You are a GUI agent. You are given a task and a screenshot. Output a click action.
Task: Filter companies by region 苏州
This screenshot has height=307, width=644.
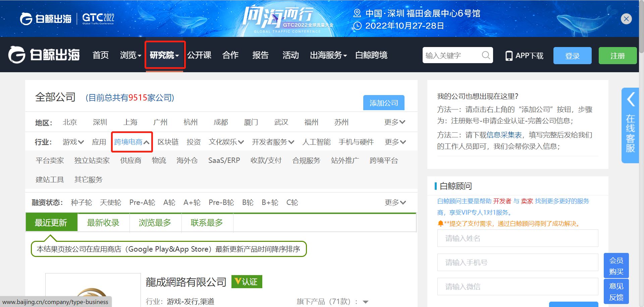tap(341, 122)
